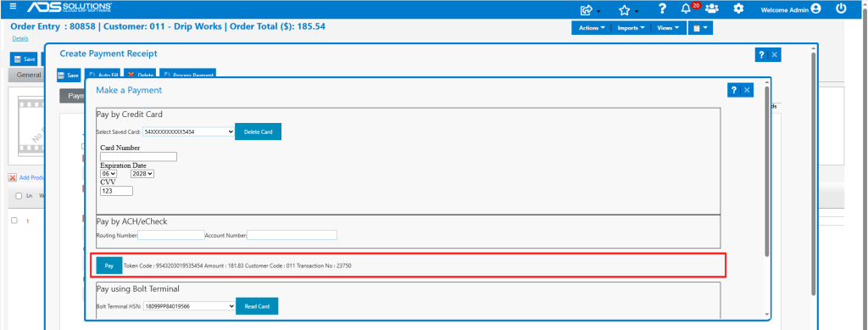Click the Pay by Credit Card heading
Viewport: 868px width, 330px height.
point(129,115)
